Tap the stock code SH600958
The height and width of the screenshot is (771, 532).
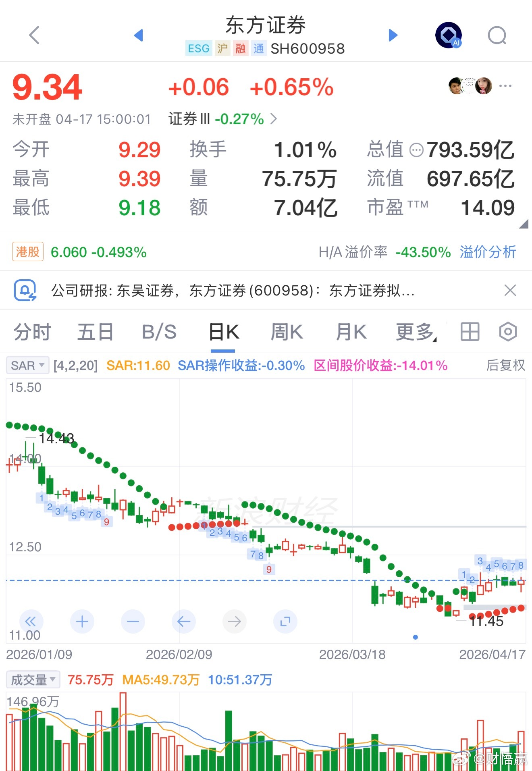tap(308, 49)
